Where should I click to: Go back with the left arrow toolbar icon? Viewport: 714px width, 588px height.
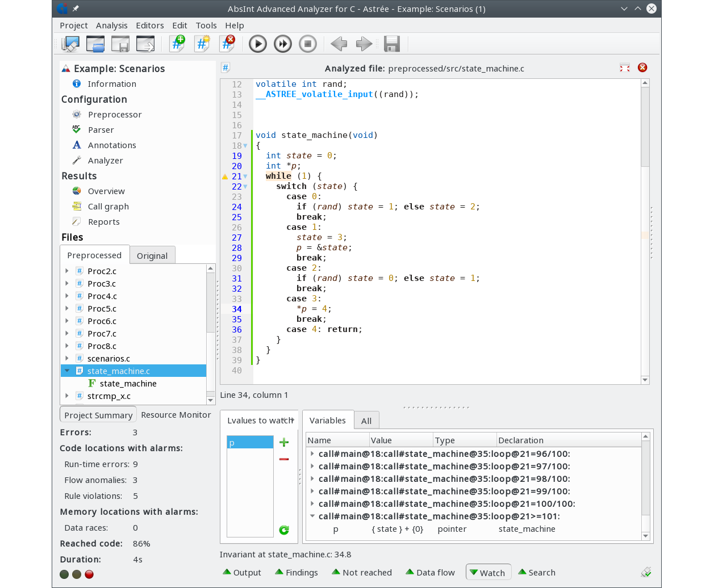(x=339, y=44)
